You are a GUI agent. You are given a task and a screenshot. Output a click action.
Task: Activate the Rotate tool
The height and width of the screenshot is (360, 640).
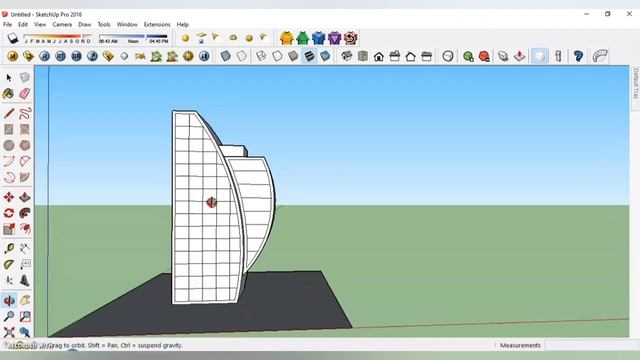tap(9, 213)
